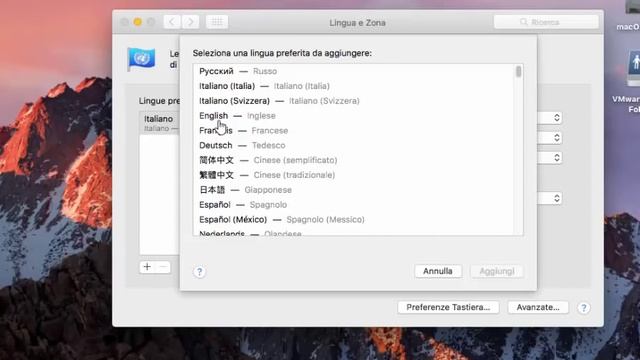
Task: Select Cinese (semplificato) language row
Action: coord(353,160)
